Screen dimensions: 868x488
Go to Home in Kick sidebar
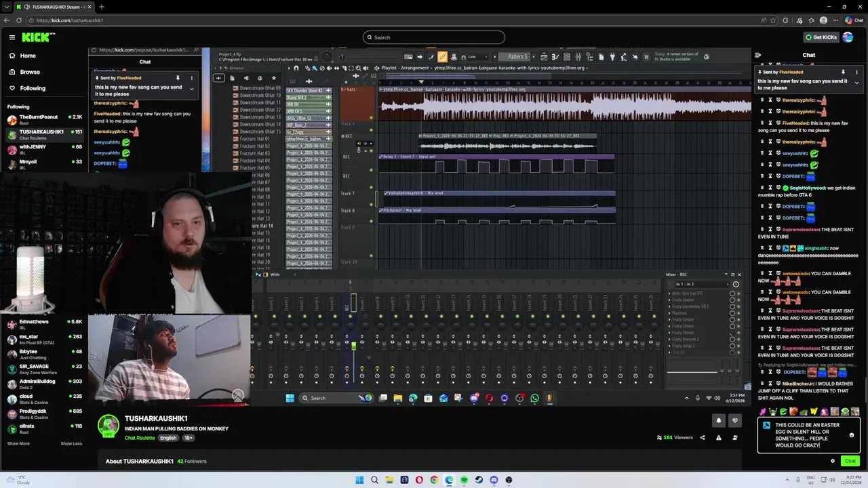[28, 56]
